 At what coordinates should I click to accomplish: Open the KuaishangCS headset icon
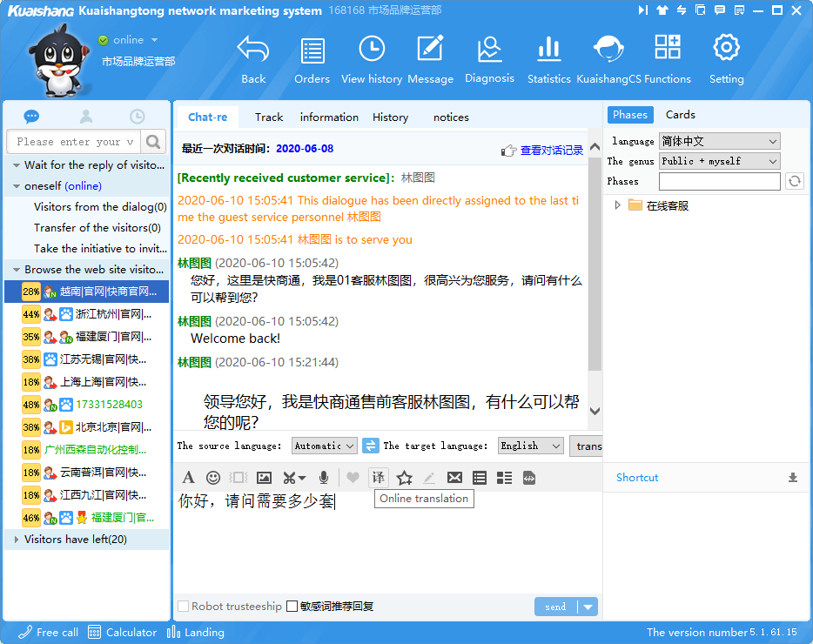coord(608,50)
